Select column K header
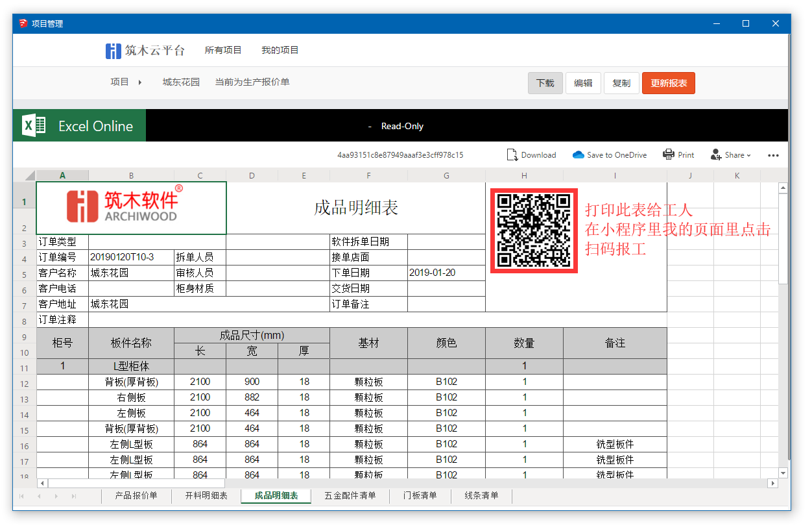The image size is (812, 531). [x=737, y=175]
